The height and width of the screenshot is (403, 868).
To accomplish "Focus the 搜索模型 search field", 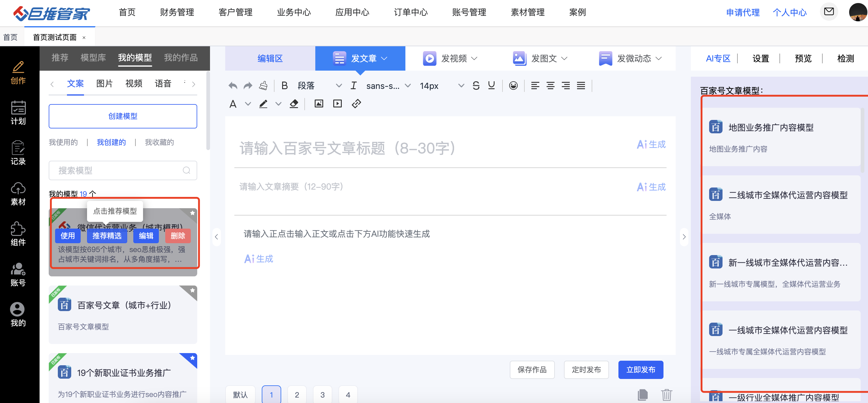I will [123, 170].
